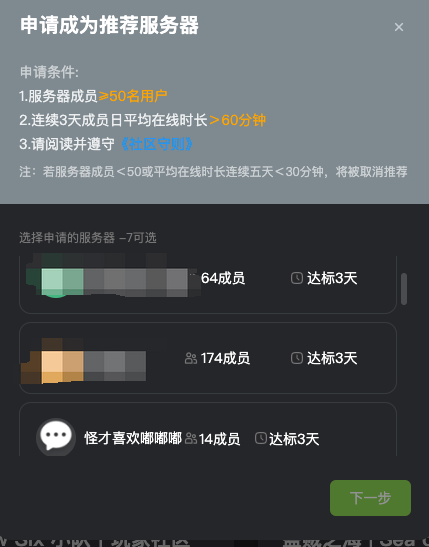Viewport: 429px width, 547px height.
Task: Click the 174成员 member count
Action: (x=225, y=358)
